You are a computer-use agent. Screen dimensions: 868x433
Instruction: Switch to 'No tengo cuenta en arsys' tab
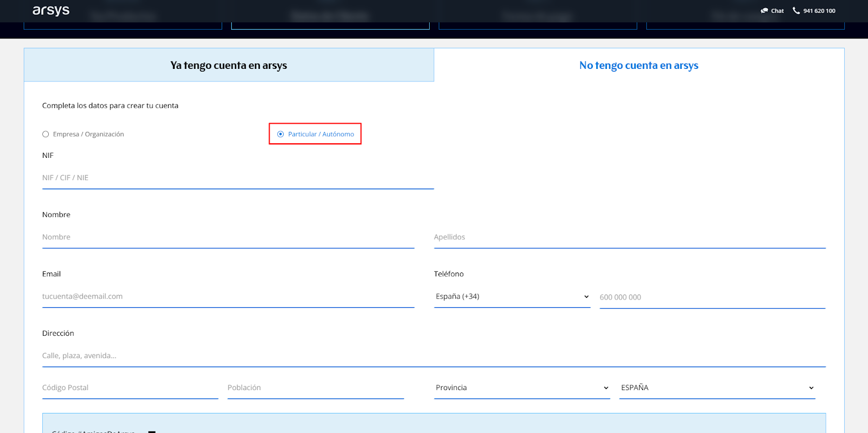click(639, 65)
